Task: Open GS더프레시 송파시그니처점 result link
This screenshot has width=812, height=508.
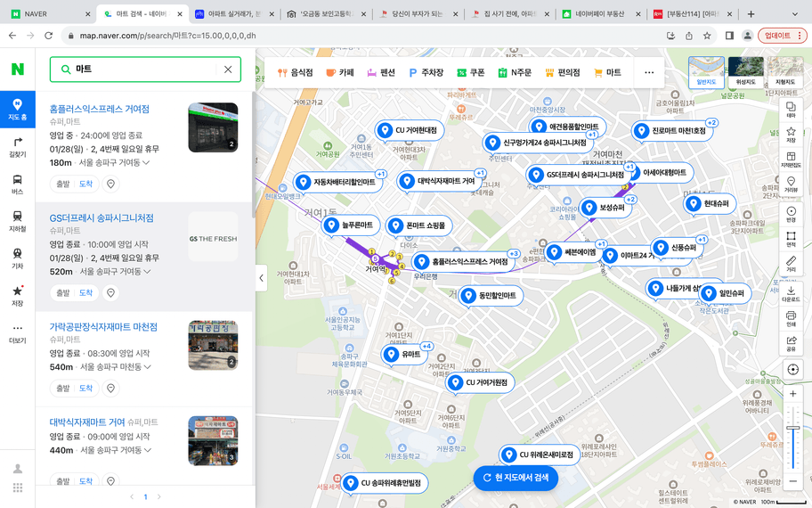Action: click(101, 217)
